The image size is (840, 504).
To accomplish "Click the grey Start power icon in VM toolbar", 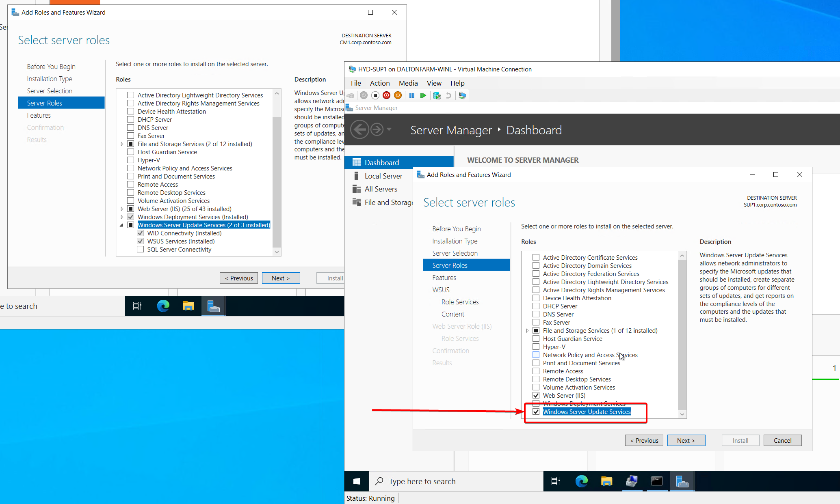I will (364, 95).
